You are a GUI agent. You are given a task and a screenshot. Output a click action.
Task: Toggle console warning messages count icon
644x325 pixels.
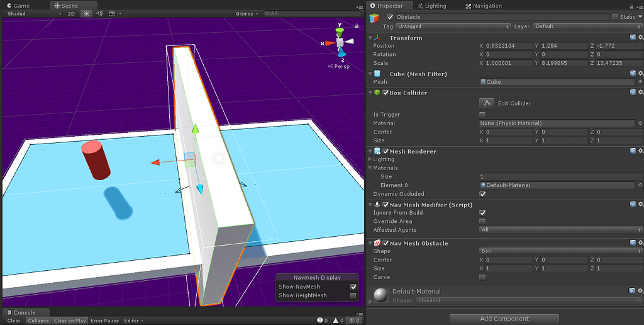(x=338, y=321)
